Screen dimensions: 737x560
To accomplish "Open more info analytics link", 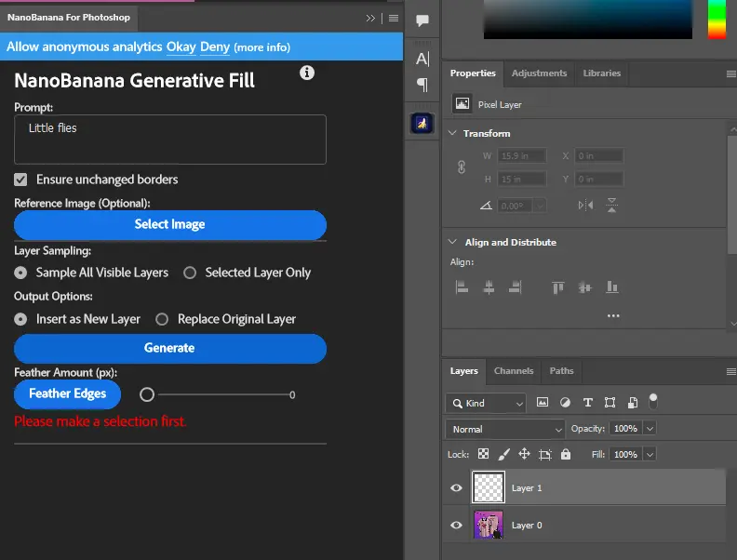I will [x=261, y=47].
